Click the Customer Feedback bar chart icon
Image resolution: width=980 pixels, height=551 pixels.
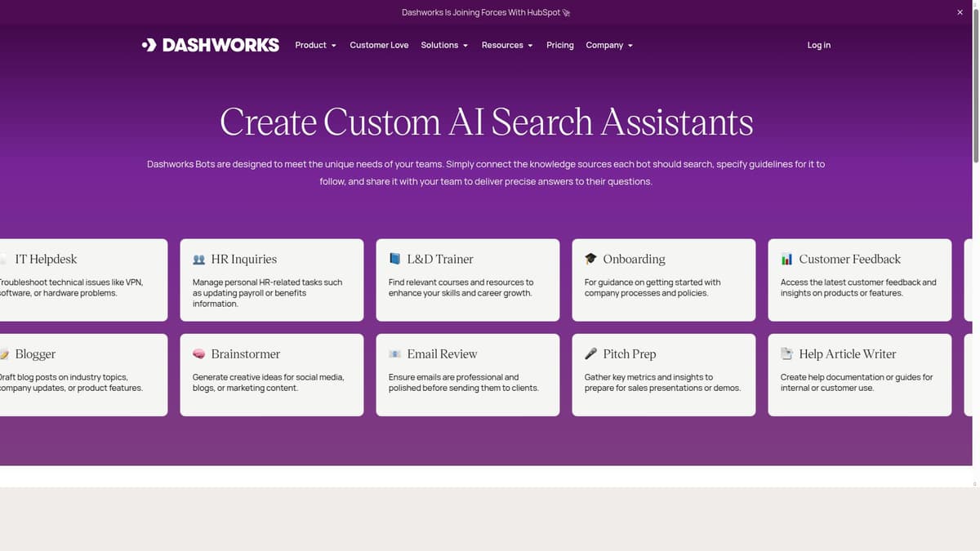point(785,259)
